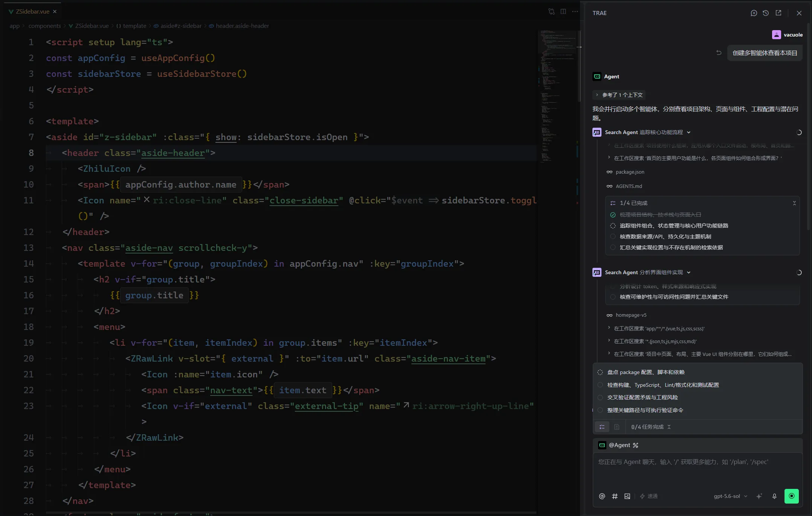Click radio for 交叉验证配置矛盾与工程风险
Viewport: 812px width, 516px height.
click(x=600, y=397)
